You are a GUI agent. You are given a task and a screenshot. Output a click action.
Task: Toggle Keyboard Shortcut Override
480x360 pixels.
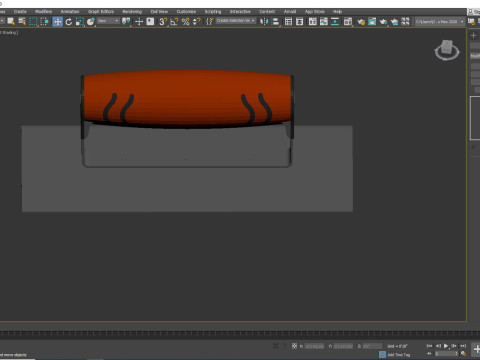(x=150, y=22)
